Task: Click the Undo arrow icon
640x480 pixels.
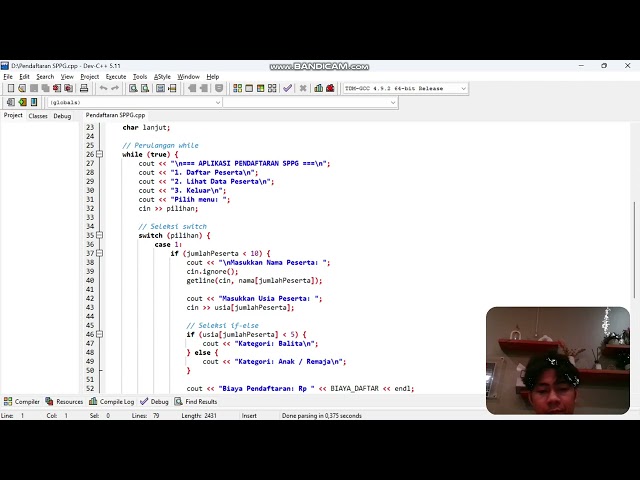Action: click(x=103, y=88)
